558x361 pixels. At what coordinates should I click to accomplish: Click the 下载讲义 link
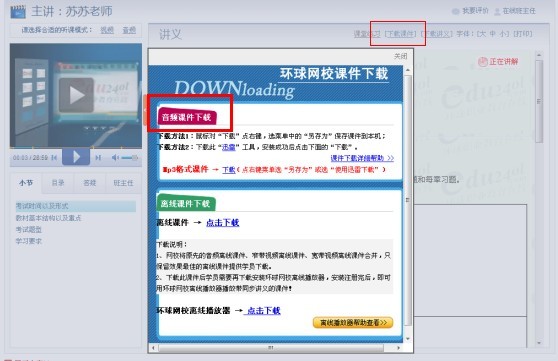tap(436, 34)
